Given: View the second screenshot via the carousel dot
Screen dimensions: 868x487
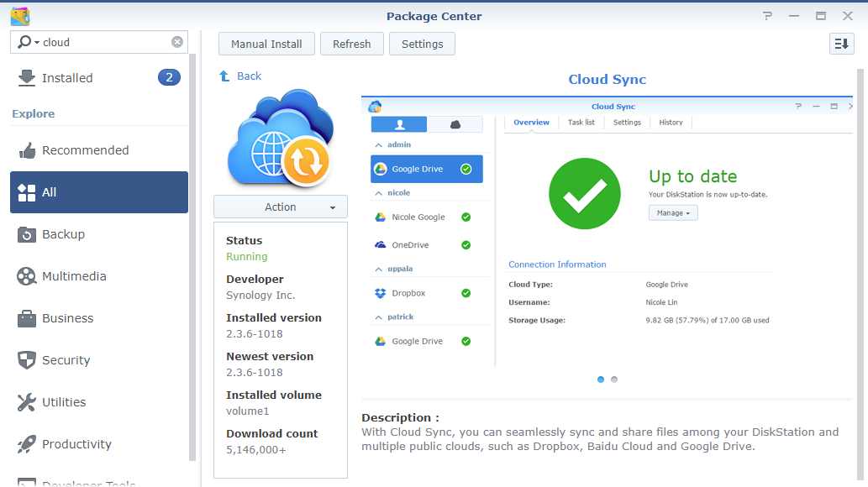Looking at the screenshot, I should click(614, 380).
